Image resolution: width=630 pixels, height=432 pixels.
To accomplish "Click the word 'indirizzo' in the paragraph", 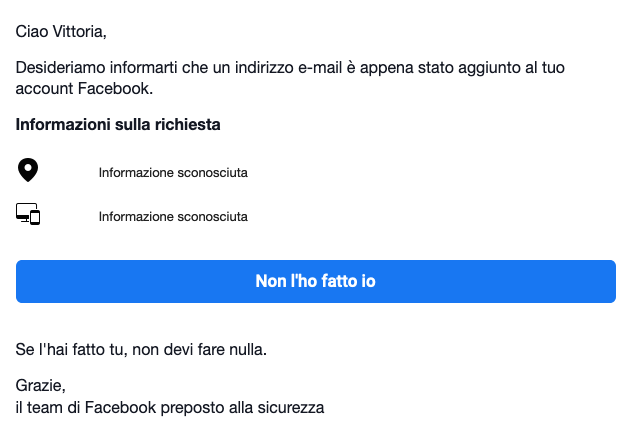I will pos(264,68).
